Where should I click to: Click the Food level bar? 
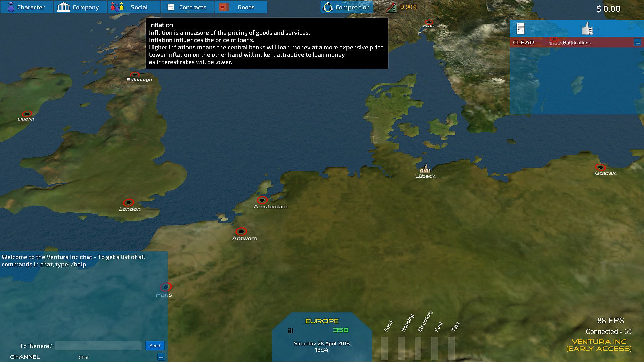coord(384,348)
